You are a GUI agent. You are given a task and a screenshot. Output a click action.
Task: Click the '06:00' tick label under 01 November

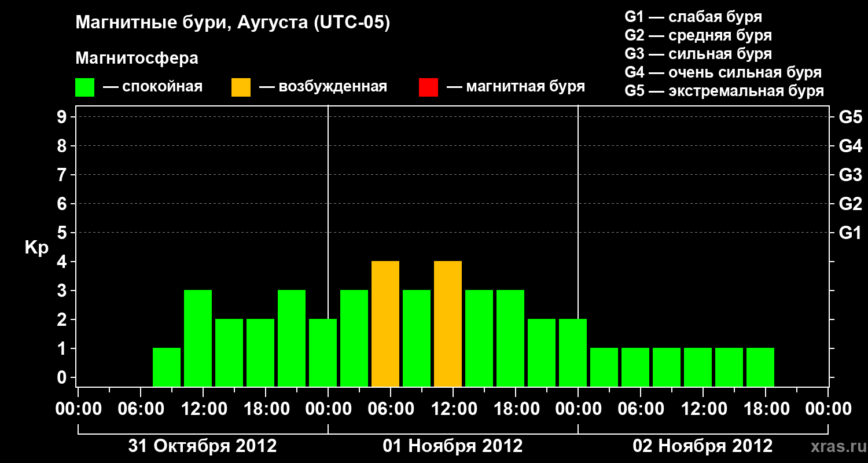pos(391,409)
